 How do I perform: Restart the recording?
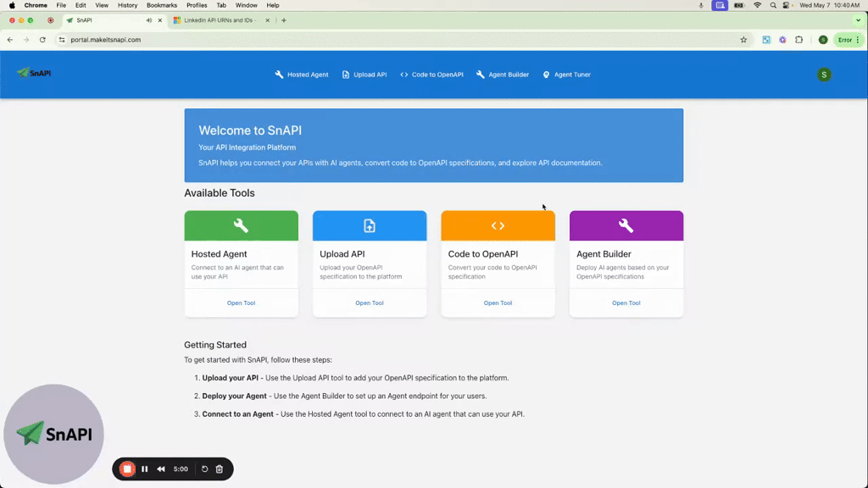[x=204, y=469]
